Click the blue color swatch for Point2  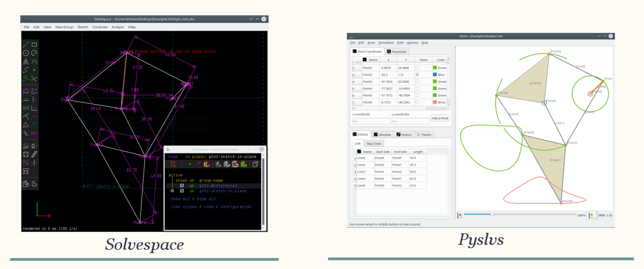pos(435,75)
